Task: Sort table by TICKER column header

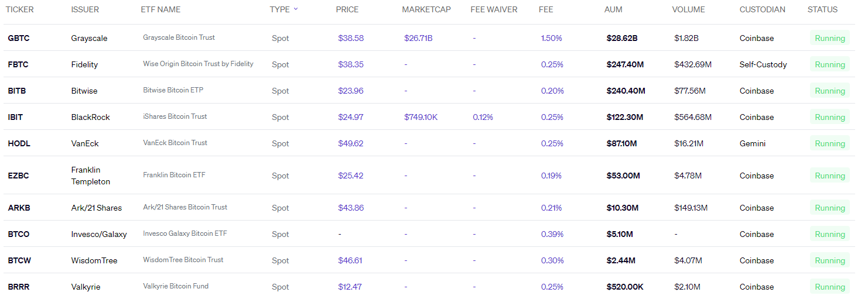Action: [20, 9]
